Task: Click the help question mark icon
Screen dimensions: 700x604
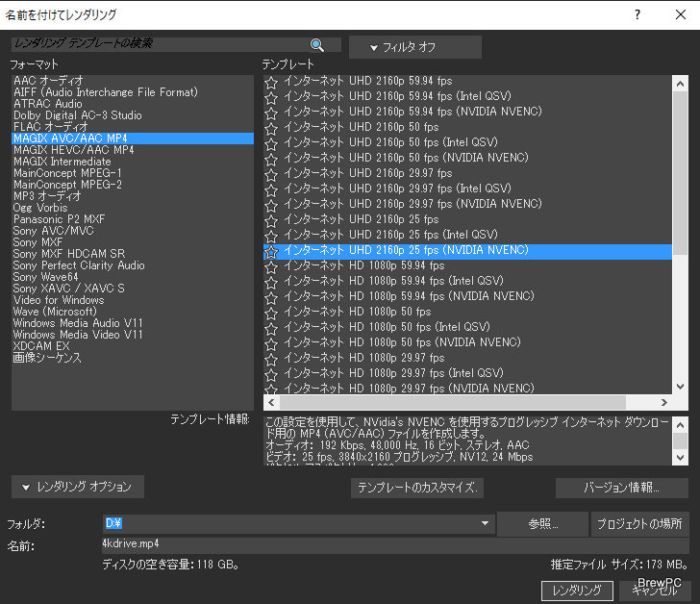Action: 637,15
